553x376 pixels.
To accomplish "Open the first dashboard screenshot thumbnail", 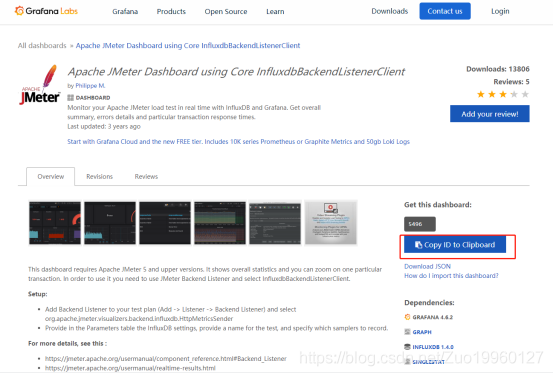I will pos(55,223).
